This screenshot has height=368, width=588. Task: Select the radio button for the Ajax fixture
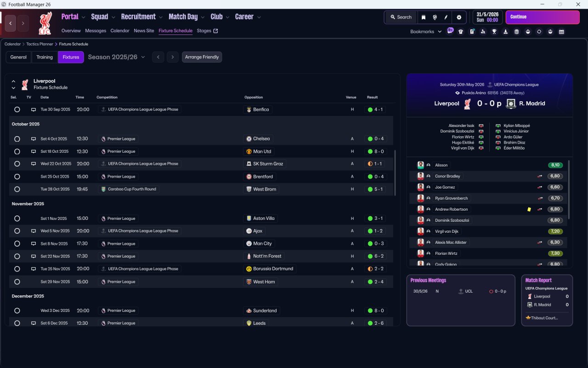coord(17,231)
